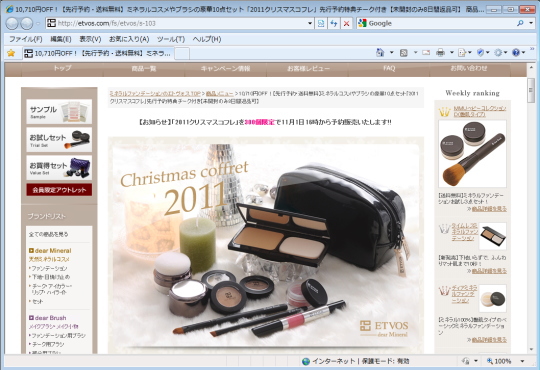540x370 pixels.
Task: Click チーク用ブラシ under dear Brush
Action: tap(47, 344)
